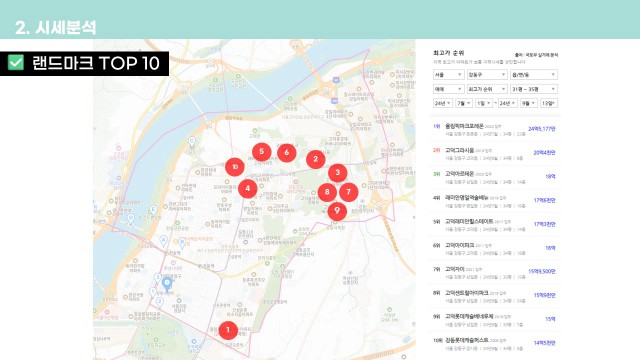Viewport: 640px width, 360px height.
Task: Open the 31평 ~ 35평 size dropdown
Action: [534, 89]
